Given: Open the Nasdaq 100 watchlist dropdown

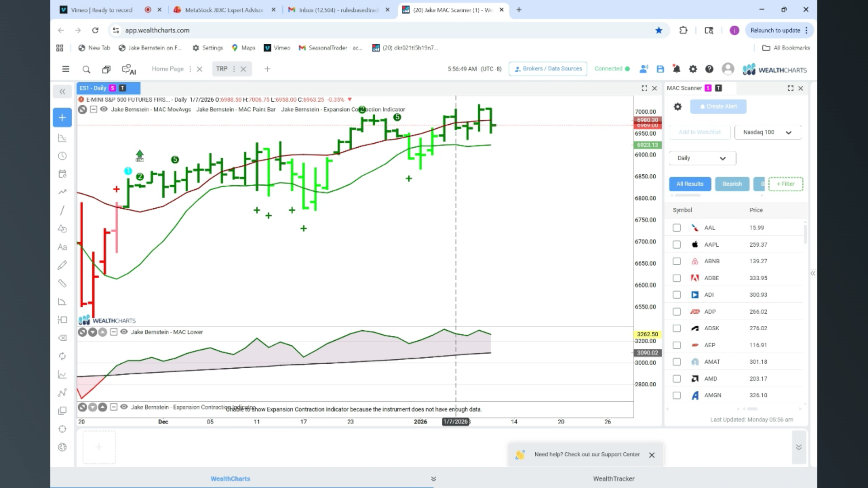Looking at the screenshot, I should [768, 132].
